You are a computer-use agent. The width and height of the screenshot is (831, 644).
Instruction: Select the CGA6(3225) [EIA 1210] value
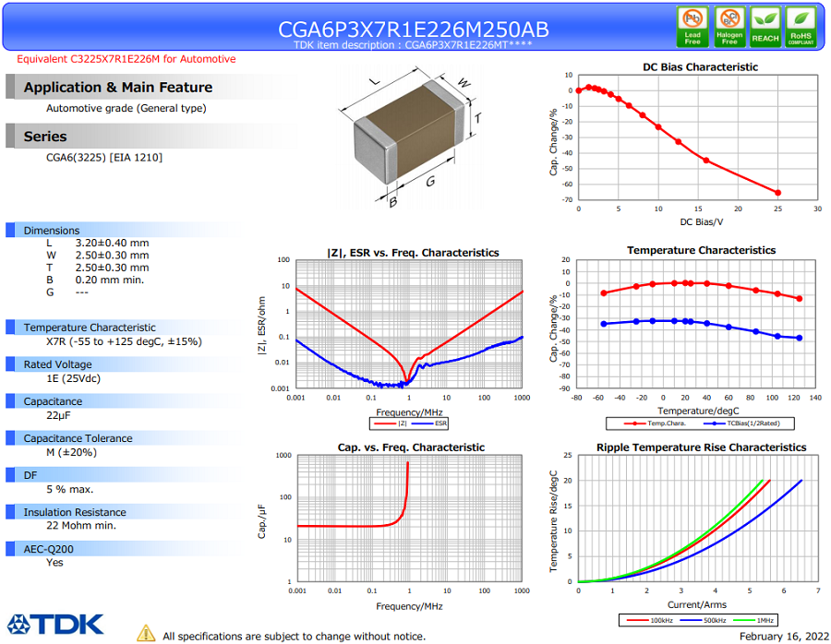104,158
